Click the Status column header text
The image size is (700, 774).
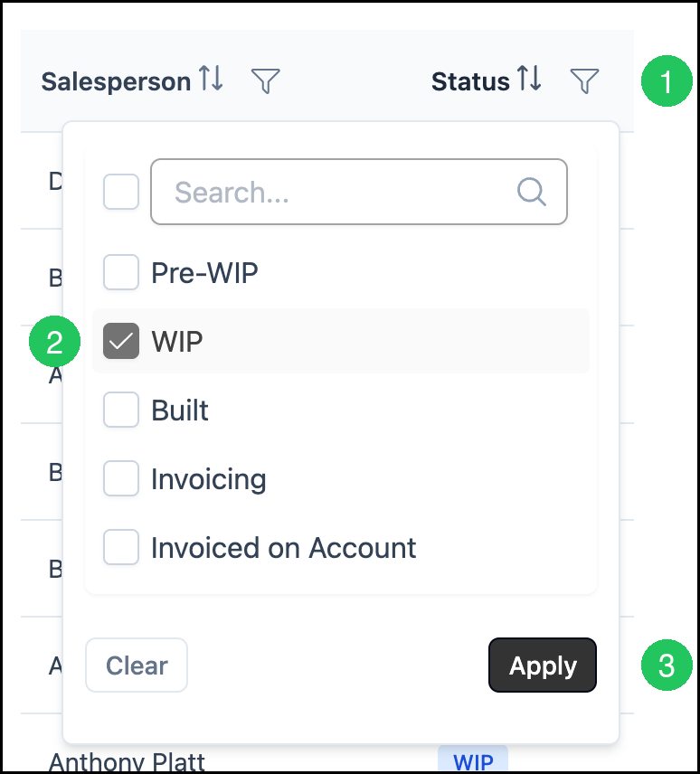click(x=470, y=81)
